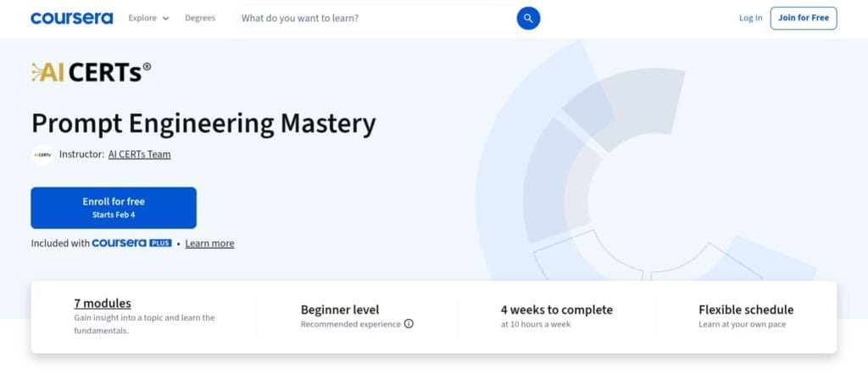Click the 'Prompt Engineering Mastery' title
Image resolution: width=868 pixels, height=380 pixels.
tap(203, 123)
